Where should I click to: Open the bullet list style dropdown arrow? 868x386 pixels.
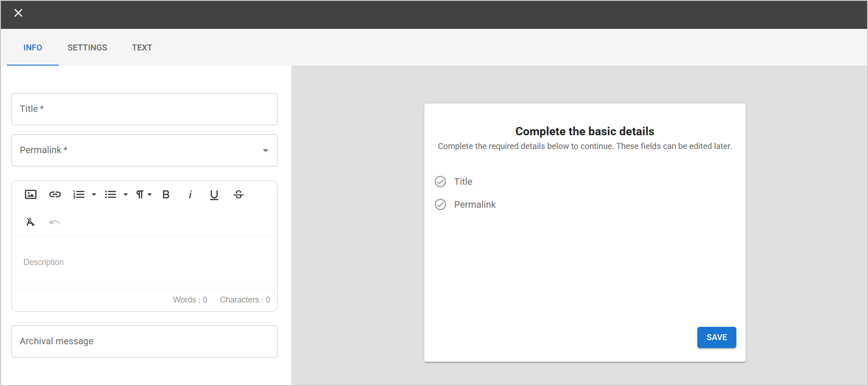[126, 194]
